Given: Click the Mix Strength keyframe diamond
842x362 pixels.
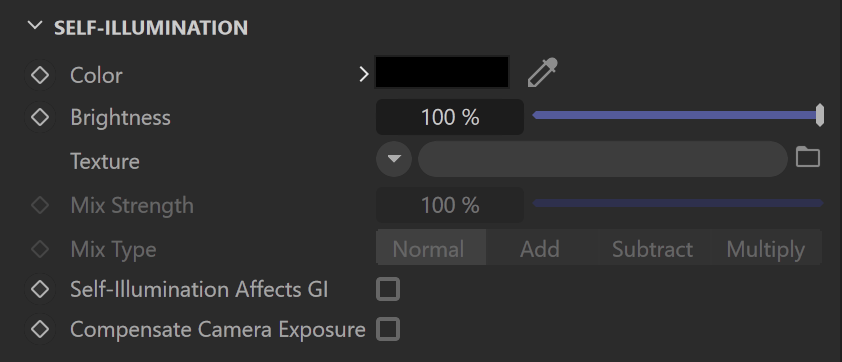Looking at the screenshot, I should point(40,205).
